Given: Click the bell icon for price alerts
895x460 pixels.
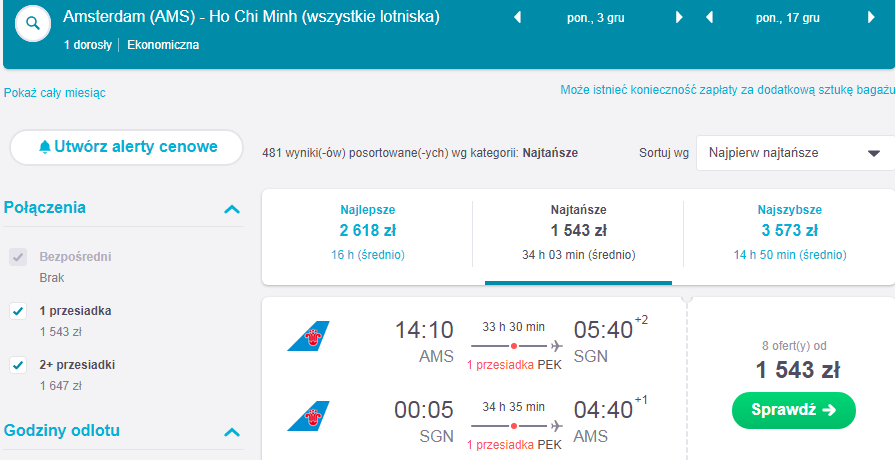Looking at the screenshot, I should pos(45,147).
